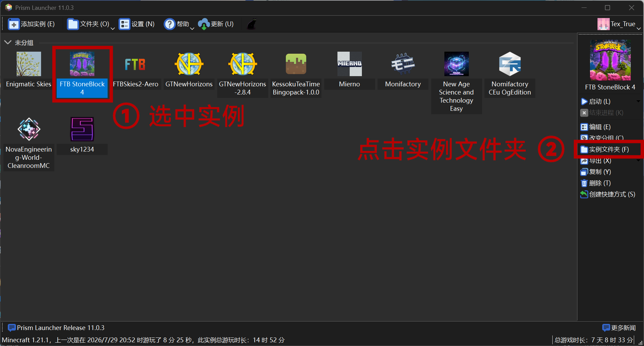Click the GTNewHorizons-2.8.4 label text
The height and width of the screenshot is (346, 644).
click(x=242, y=88)
